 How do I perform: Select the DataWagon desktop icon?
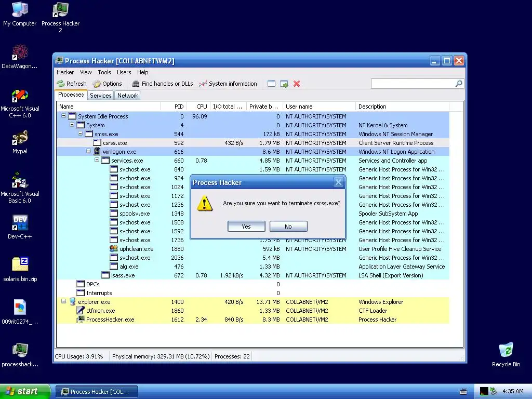(20, 57)
